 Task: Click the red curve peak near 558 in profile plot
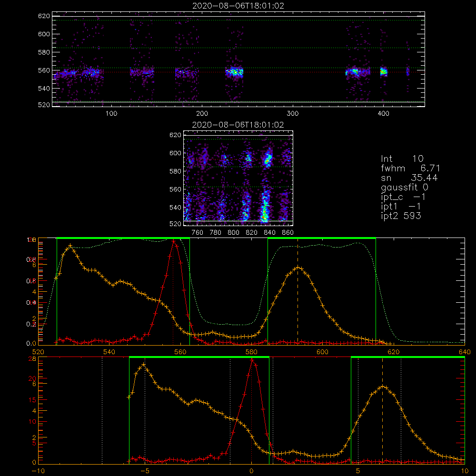173,241
